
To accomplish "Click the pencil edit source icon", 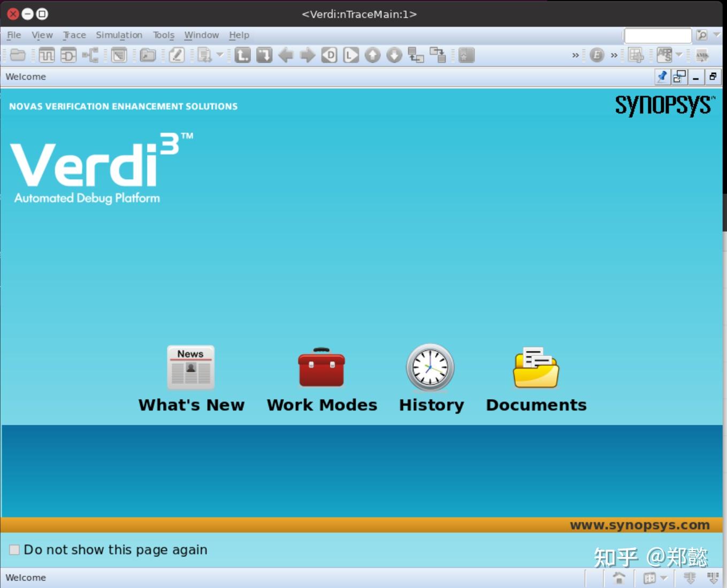I will coord(177,55).
